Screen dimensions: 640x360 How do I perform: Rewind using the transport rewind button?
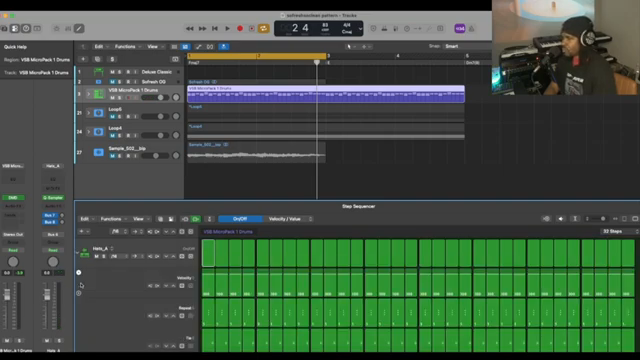coord(190,29)
